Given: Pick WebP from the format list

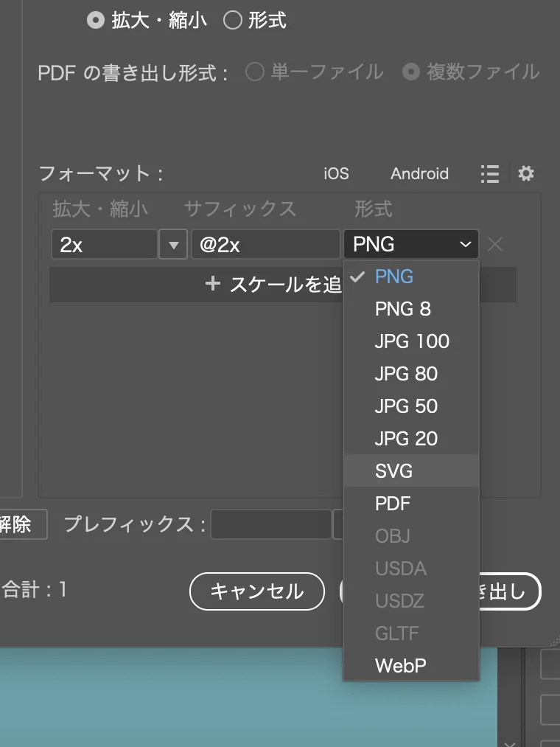Looking at the screenshot, I should [x=401, y=666].
